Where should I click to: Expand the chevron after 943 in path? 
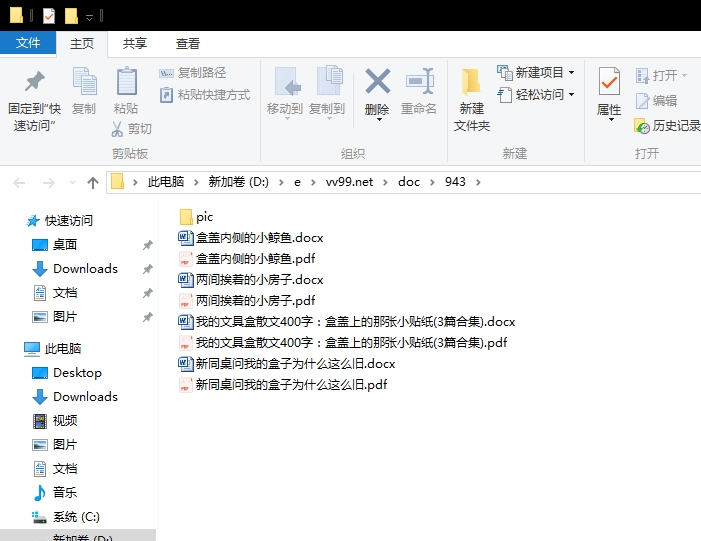tap(478, 182)
